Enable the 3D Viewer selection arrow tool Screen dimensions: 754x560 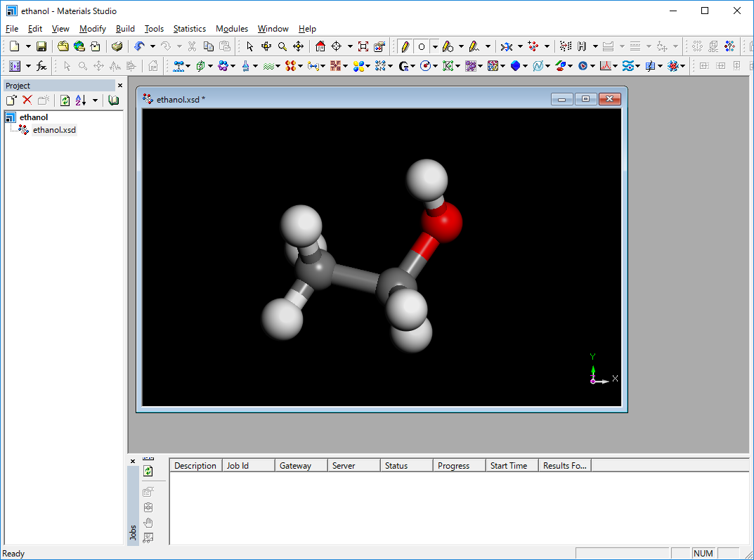click(249, 46)
